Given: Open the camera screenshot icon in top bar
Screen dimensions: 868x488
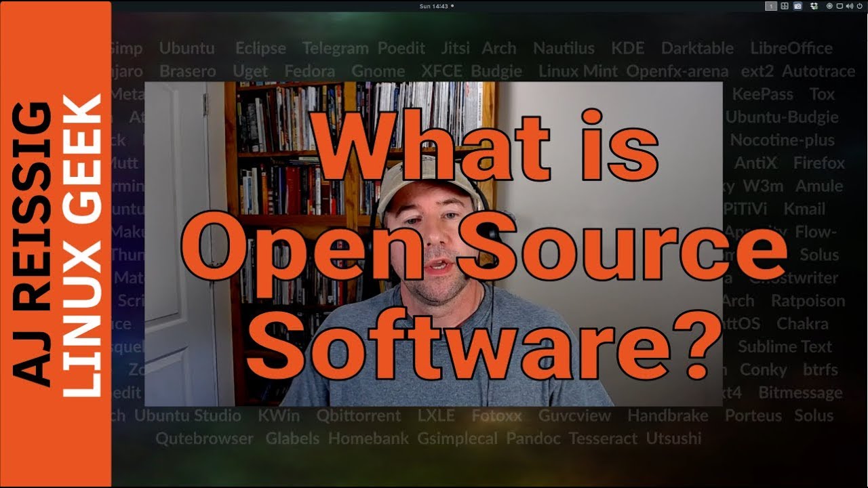Looking at the screenshot, I should (797, 6).
